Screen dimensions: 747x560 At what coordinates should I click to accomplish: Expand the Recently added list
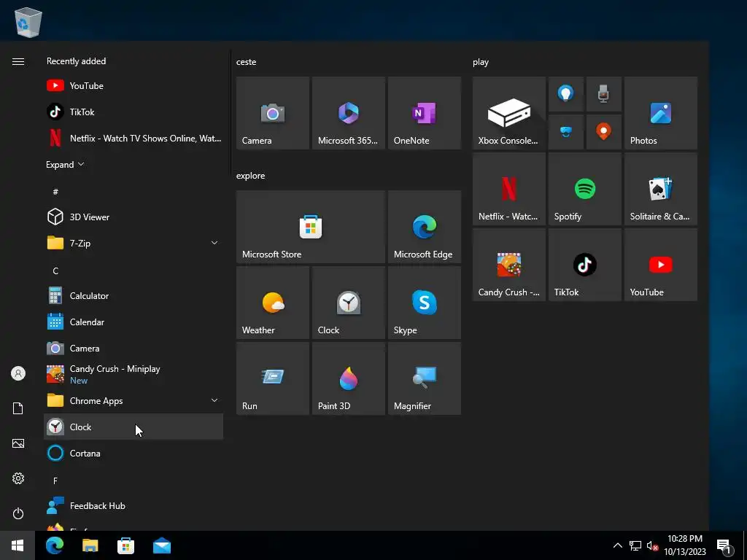[x=65, y=164]
